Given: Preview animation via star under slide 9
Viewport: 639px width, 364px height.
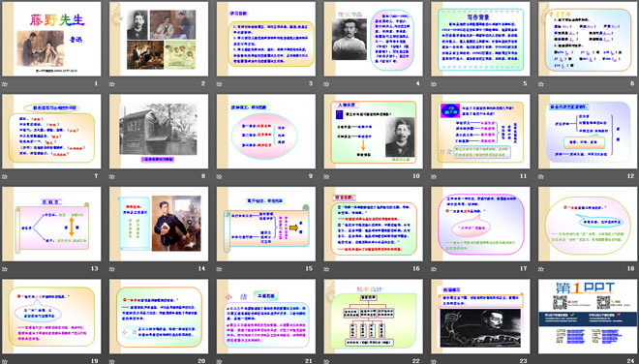Looking at the screenshot, I should (219, 177).
